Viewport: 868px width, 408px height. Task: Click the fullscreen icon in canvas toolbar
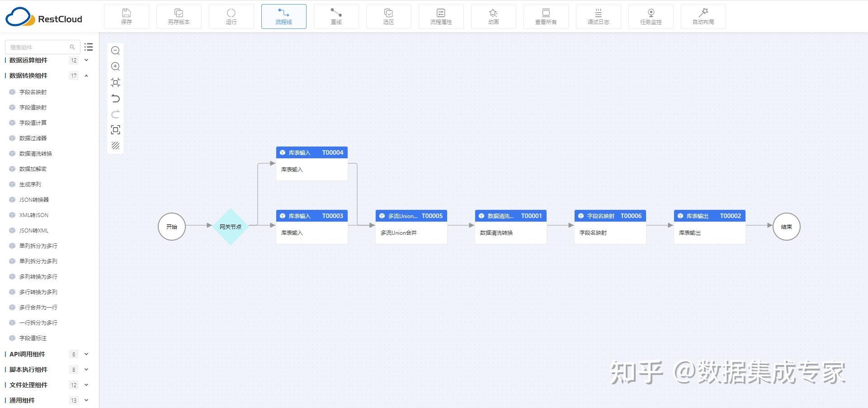pos(115,130)
